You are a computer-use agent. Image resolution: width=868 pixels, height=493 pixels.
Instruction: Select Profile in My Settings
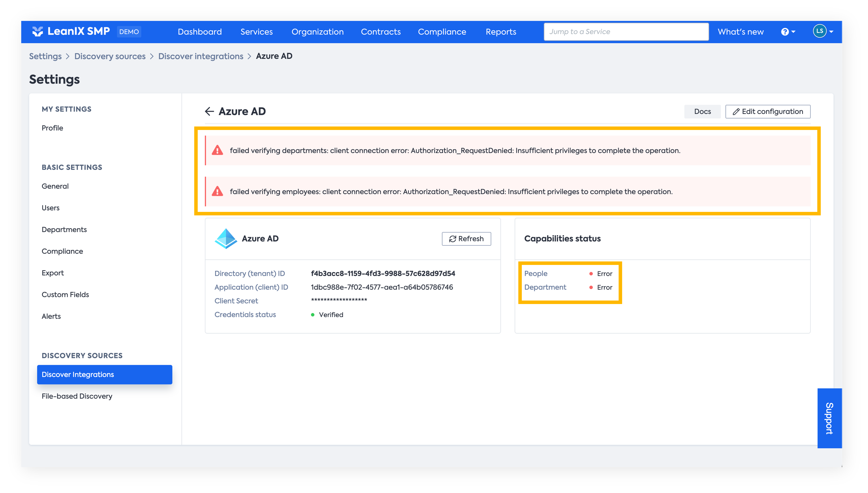pyautogui.click(x=53, y=128)
